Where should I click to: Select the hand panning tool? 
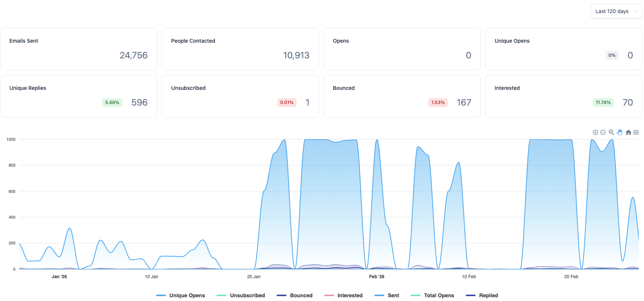(620, 132)
